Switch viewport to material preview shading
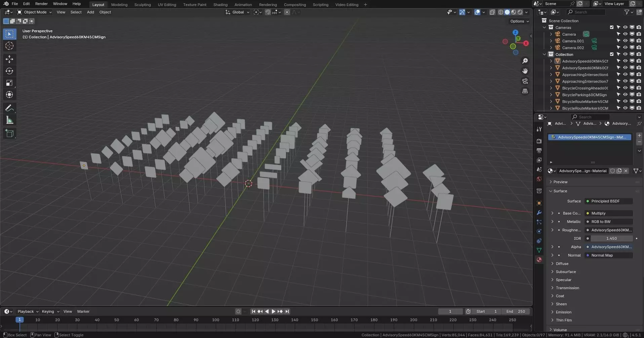Screen dimensions: 644x338 (514, 12)
